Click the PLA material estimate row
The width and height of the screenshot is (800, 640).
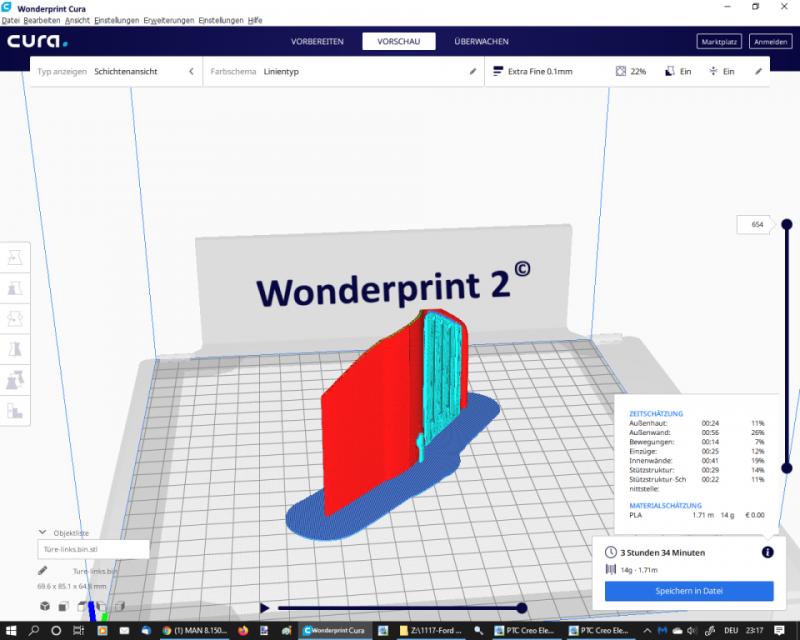[696, 515]
